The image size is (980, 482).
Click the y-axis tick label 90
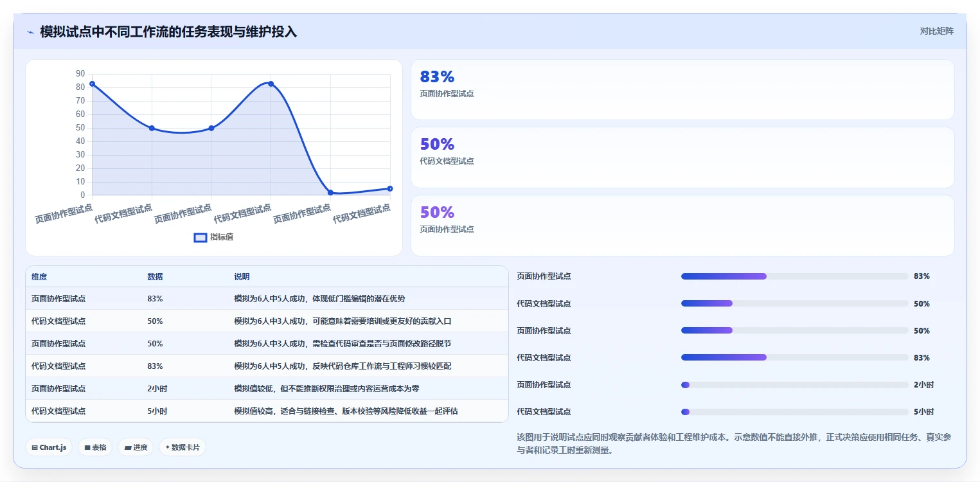(80, 74)
